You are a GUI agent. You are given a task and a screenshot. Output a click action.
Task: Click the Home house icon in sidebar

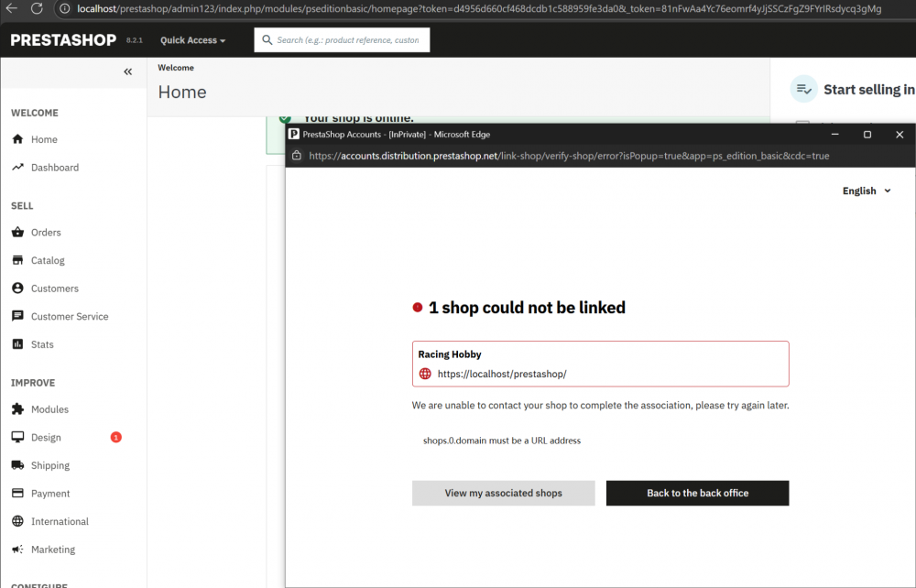(17, 139)
